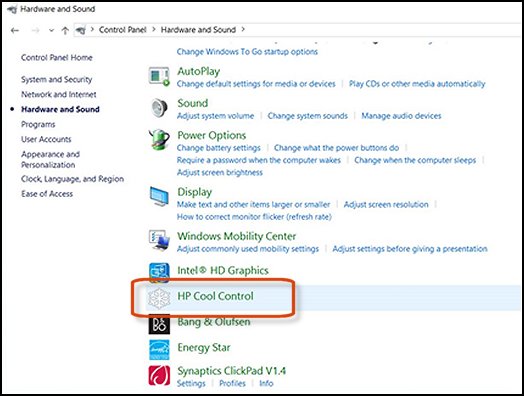
Task: Open Synaptics ClickPad V1.4 heading link
Action: [x=231, y=371]
